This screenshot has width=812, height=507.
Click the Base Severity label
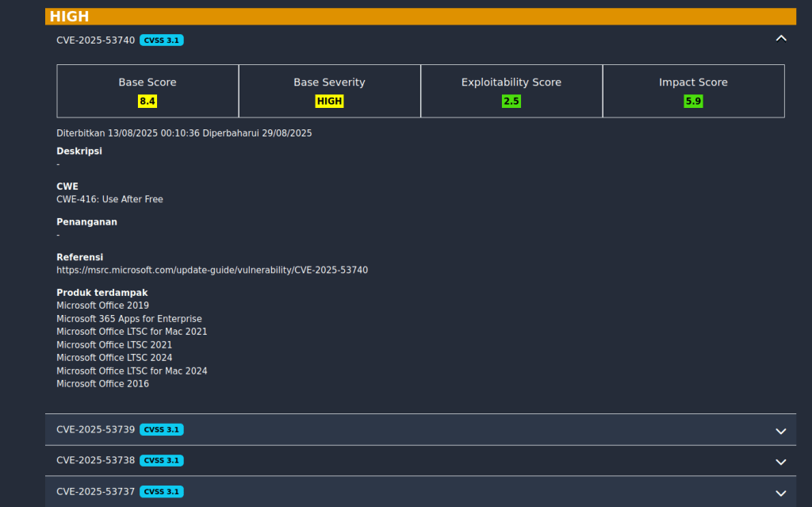click(x=329, y=83)
